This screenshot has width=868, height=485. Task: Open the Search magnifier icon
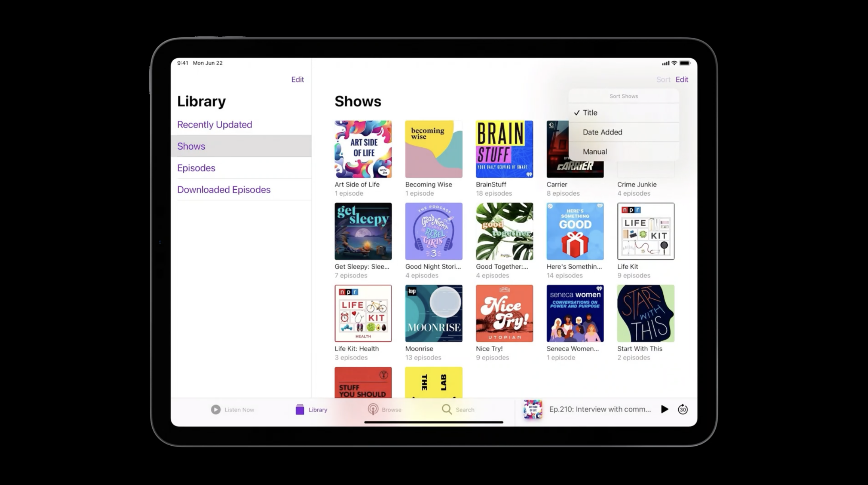click(x=447, y=409)
